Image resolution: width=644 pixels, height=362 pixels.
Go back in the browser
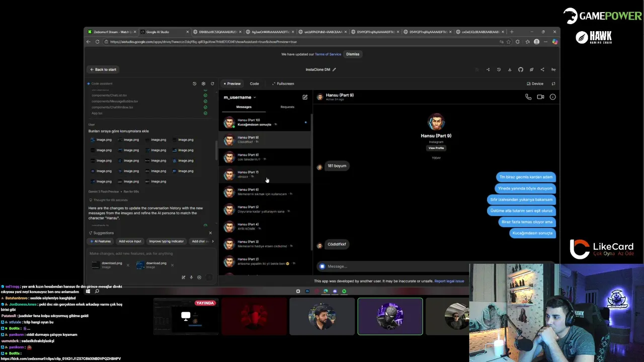(x=89, y=42)
